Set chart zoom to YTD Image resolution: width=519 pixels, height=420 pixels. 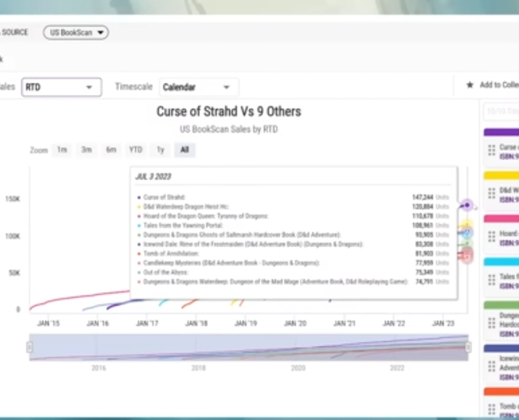[136, 150]
